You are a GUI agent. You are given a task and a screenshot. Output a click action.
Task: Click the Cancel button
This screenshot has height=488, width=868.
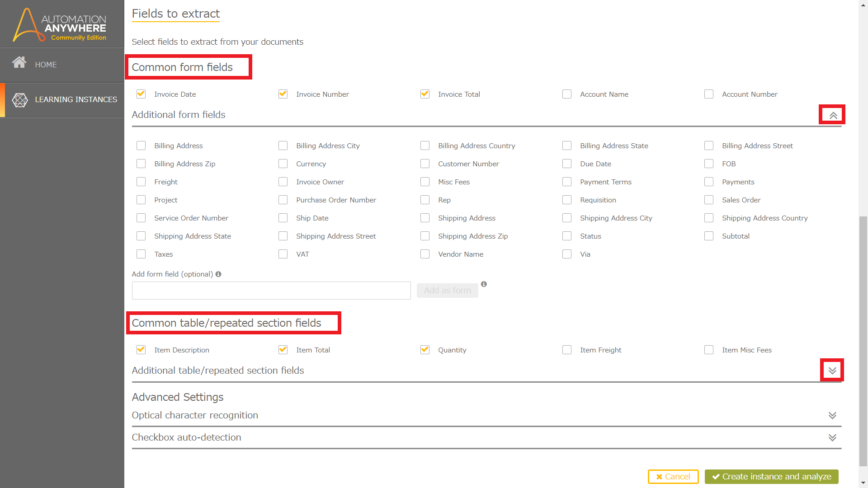(x=673, y=477)
